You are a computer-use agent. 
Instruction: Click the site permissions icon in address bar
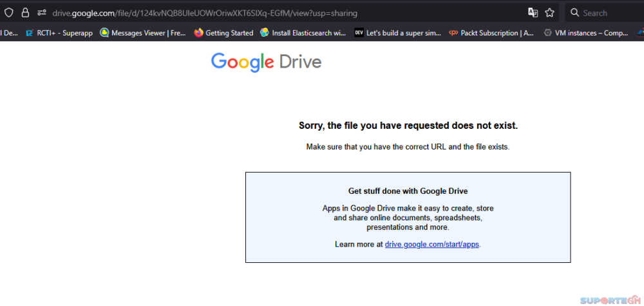pyautogui.click(x=42, y=12)
